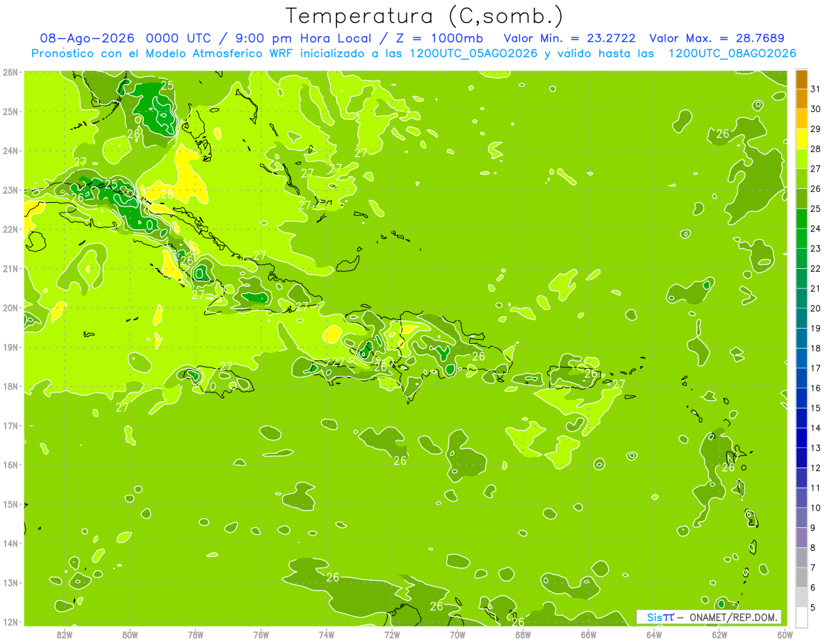
Task: Click the color legend value 20
Action: (x=815, y=308)
